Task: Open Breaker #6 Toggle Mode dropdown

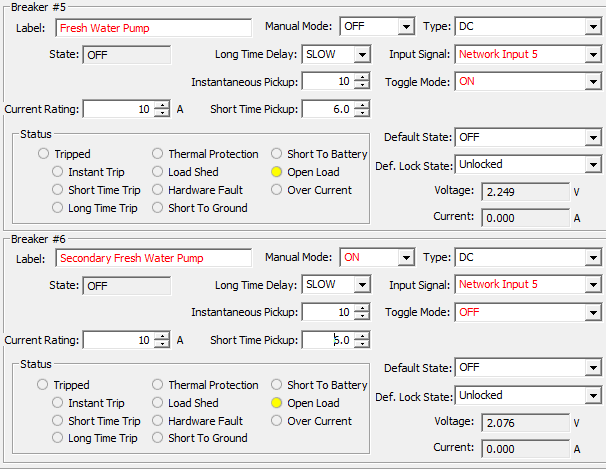Action: (592, 312)
